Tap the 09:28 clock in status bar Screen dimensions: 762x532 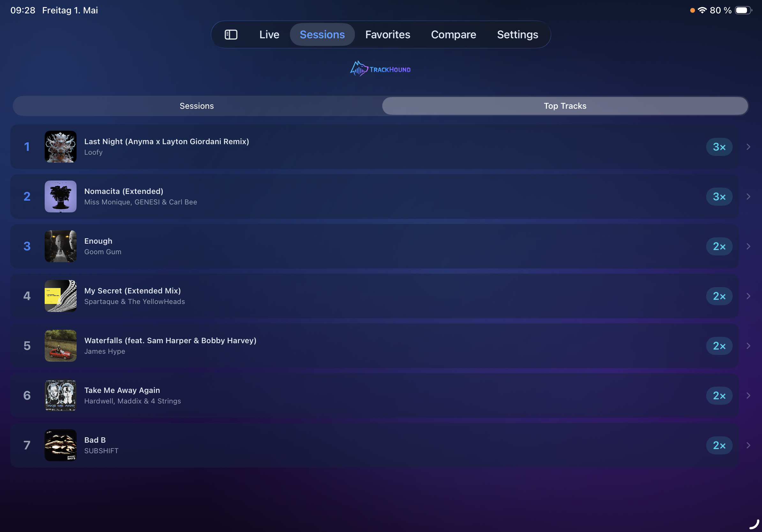[23, 10]
